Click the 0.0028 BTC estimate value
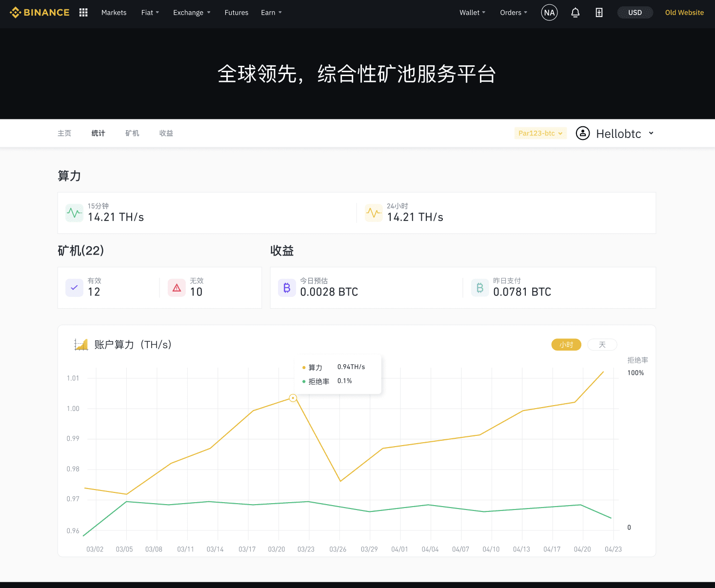 pyautogui.click(x=329, y=292)
